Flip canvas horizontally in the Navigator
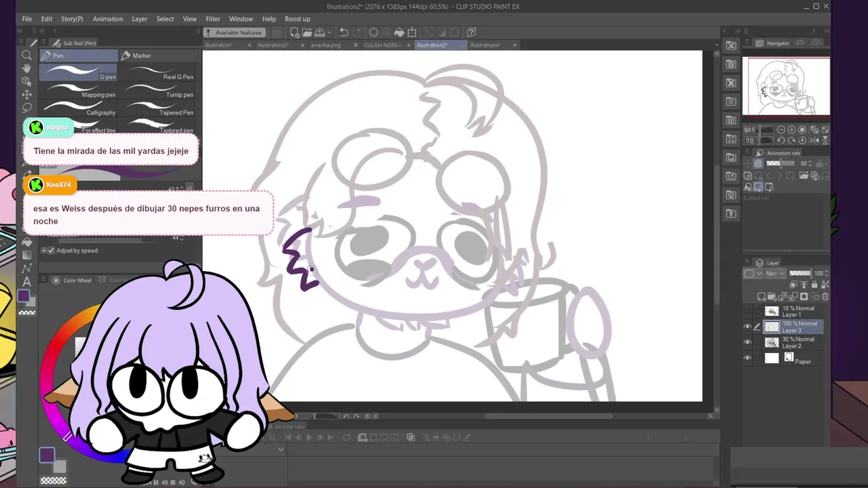This screenshot has height=488, width=868. pos(814,140)
